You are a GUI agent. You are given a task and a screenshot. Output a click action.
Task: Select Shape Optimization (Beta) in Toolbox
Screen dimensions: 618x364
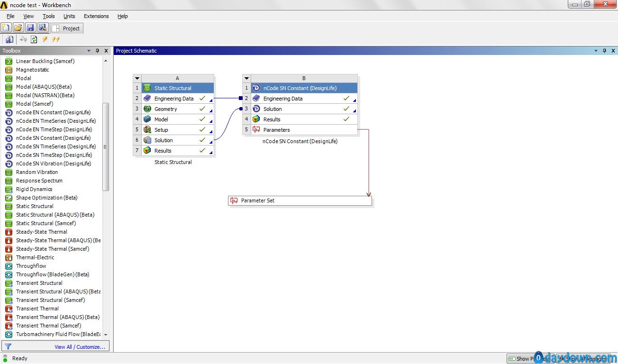coord(46,198)
